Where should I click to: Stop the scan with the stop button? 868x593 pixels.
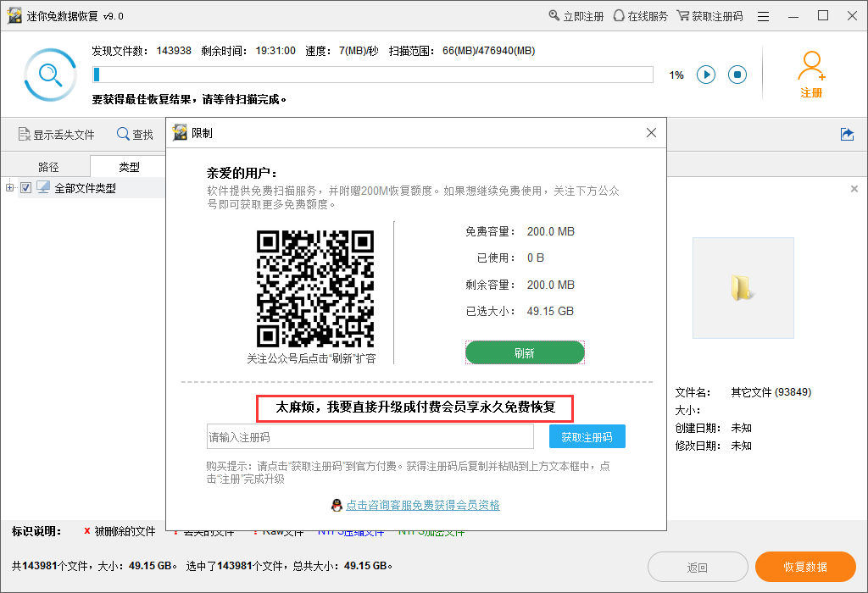tap(737, 75)
